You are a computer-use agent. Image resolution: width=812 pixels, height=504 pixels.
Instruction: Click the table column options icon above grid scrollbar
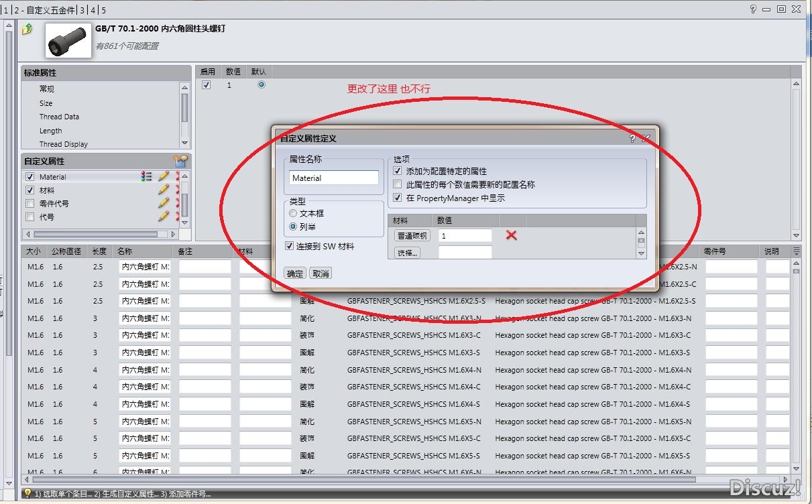click(796, 251)
